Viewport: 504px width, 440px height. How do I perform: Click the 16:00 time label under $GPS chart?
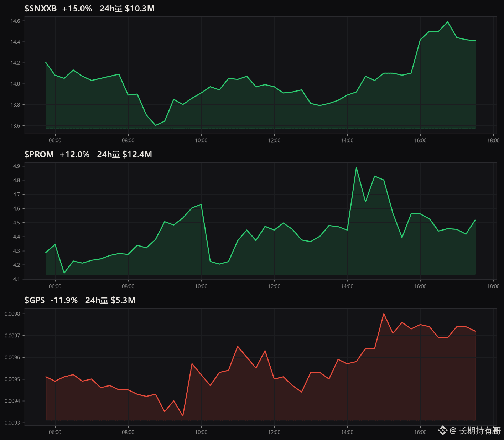click(420, 432)
